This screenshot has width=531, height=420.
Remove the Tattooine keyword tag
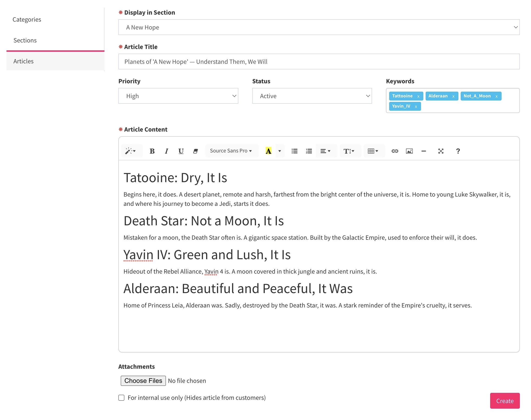[418, 96]
